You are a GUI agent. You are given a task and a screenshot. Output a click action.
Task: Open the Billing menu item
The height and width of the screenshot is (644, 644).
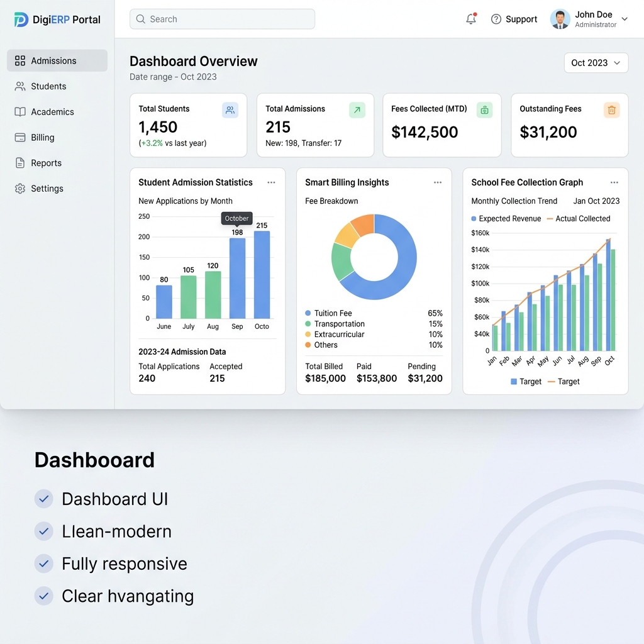(57, 138)
